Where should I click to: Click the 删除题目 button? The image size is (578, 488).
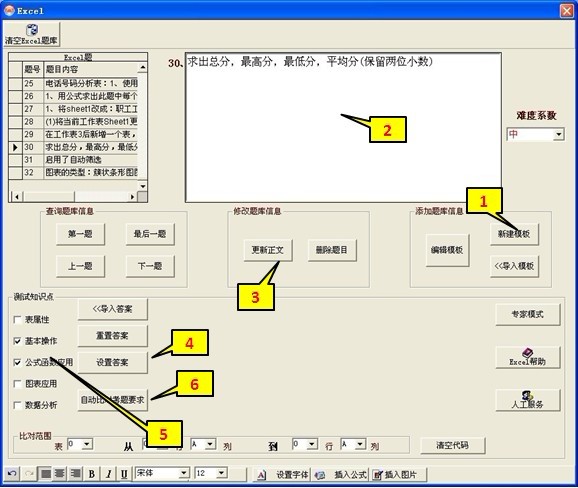click(x=332, y=250)
